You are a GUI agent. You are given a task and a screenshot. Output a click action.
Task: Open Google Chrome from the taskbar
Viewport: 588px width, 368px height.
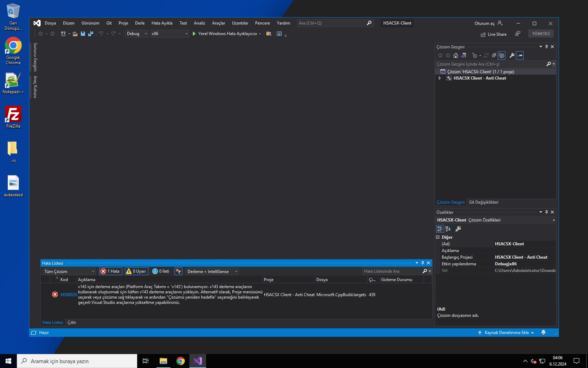(x=181, y=361)
